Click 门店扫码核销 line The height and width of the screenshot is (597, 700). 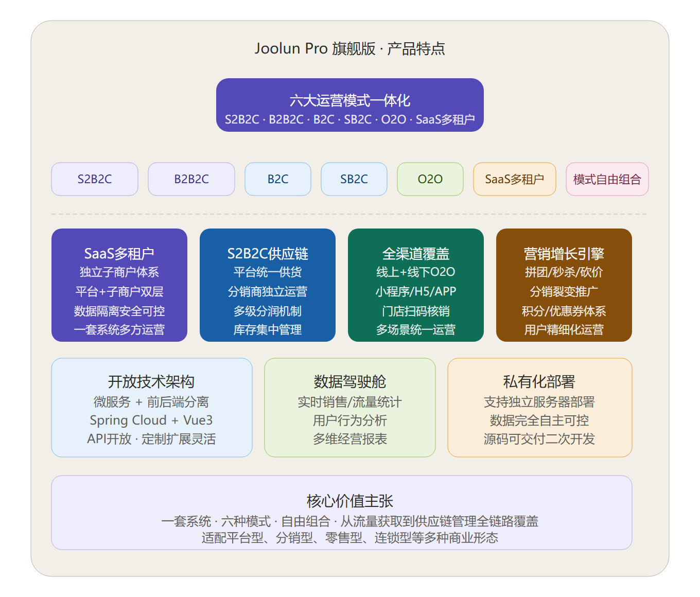416,311
